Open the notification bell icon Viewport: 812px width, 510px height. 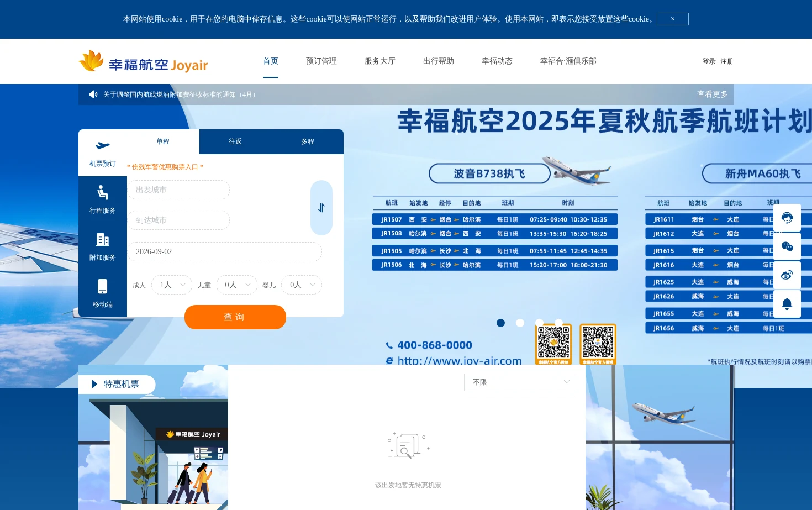click(787, 303)
